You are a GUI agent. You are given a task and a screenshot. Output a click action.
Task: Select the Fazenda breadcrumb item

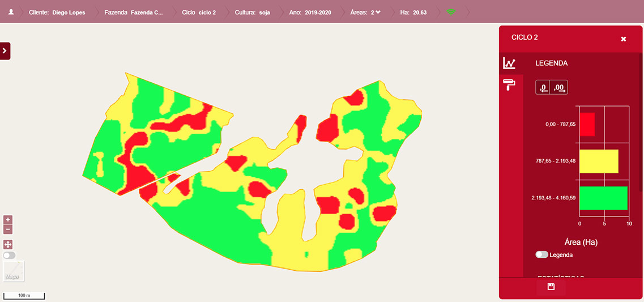point(134,12)
